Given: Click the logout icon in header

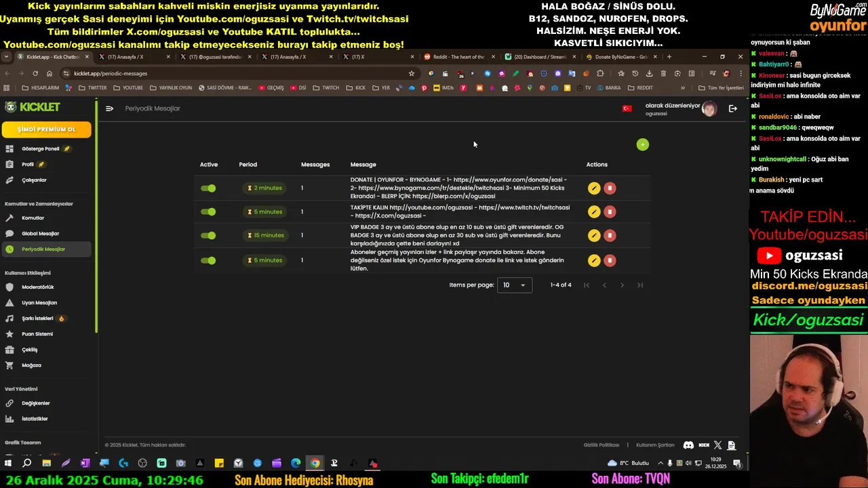Looking at the screenshot, I should pyautogui.click(x=733, y=108).
